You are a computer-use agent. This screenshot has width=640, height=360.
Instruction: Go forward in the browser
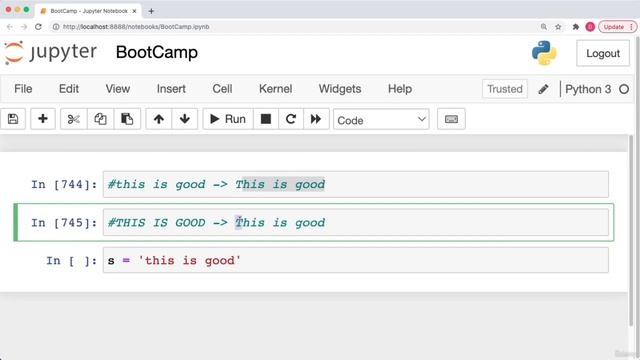(24, 27)
